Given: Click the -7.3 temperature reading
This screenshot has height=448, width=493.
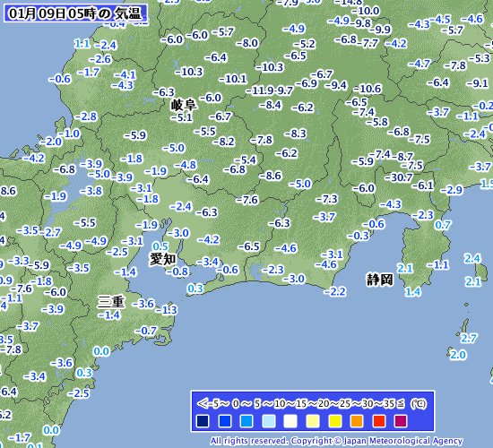Looking at the screenshot, I should coord(326,199).
